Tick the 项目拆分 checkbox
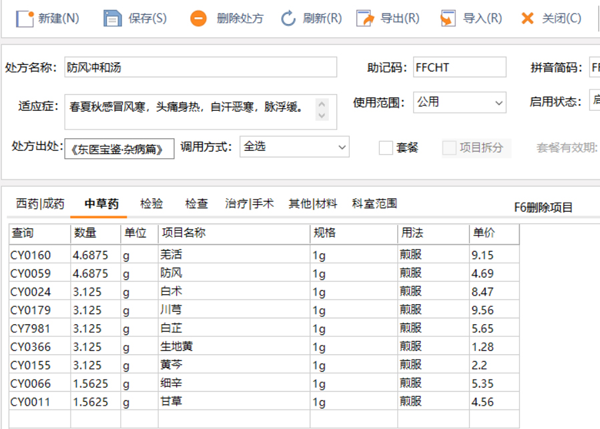The image size is (600, 429). [x=449, y=148]
